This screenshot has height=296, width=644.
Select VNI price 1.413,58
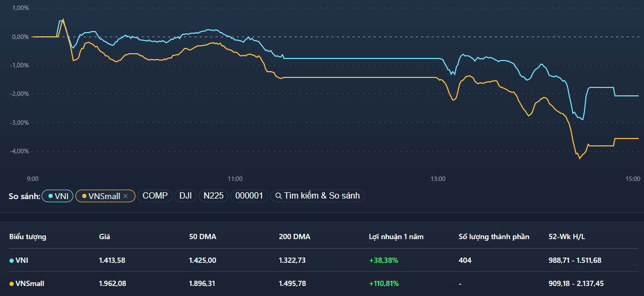[x=112, y=260]
